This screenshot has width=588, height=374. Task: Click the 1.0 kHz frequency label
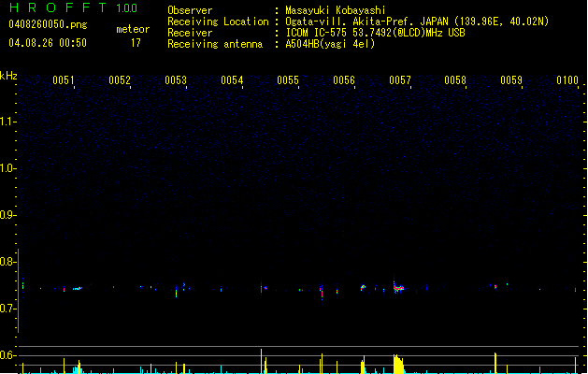(8, 168)
